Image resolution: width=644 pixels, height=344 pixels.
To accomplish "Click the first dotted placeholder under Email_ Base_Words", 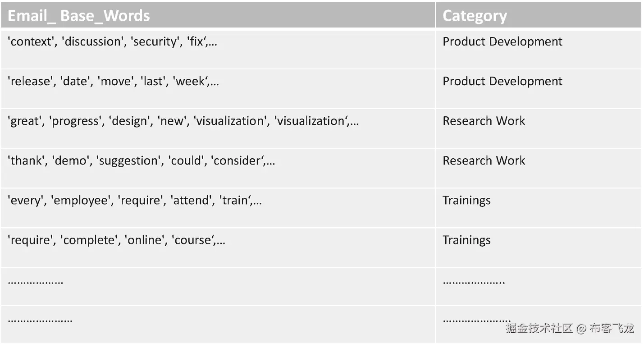I will click(36, 283).
